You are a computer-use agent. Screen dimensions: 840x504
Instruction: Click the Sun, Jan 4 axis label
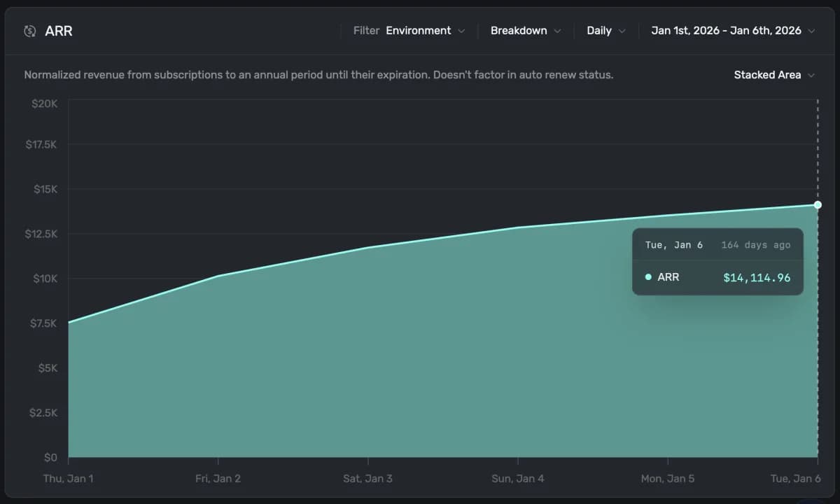click(518, 479)
